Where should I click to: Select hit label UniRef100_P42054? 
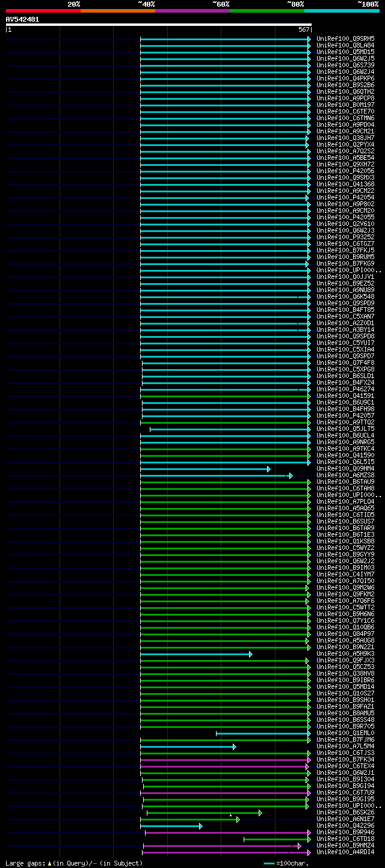pos(345,197)
